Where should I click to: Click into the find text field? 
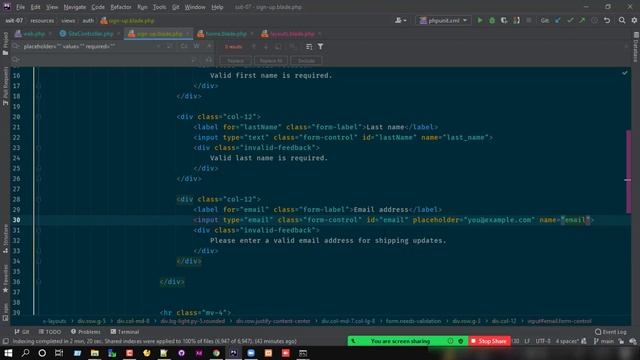tap(86, 47)
